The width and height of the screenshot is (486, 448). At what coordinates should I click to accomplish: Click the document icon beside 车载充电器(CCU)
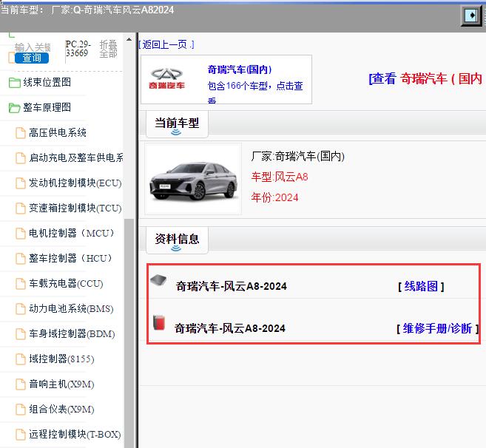tap(21, 283)
